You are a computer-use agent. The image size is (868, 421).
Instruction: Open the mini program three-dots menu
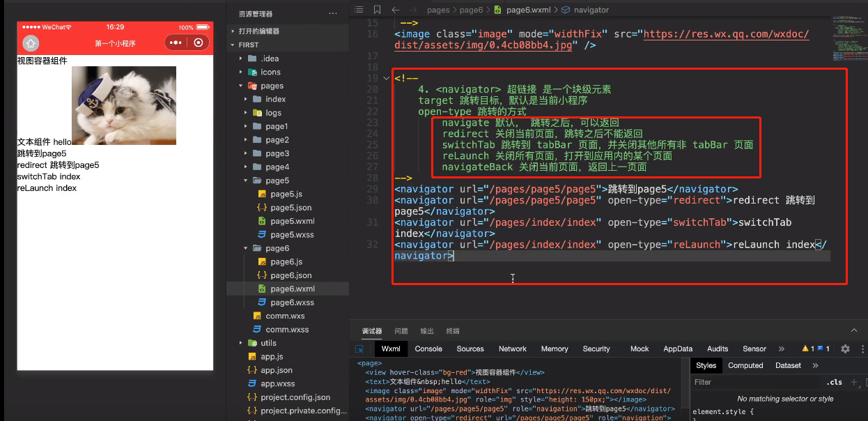176,43
